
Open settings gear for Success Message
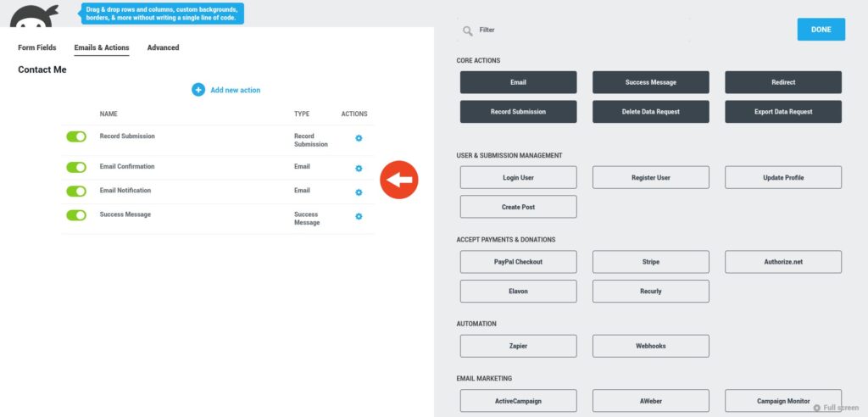point(359,217)
